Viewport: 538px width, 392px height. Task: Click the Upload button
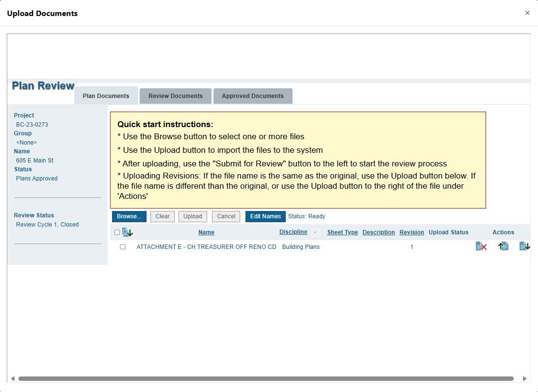[193, 216]
